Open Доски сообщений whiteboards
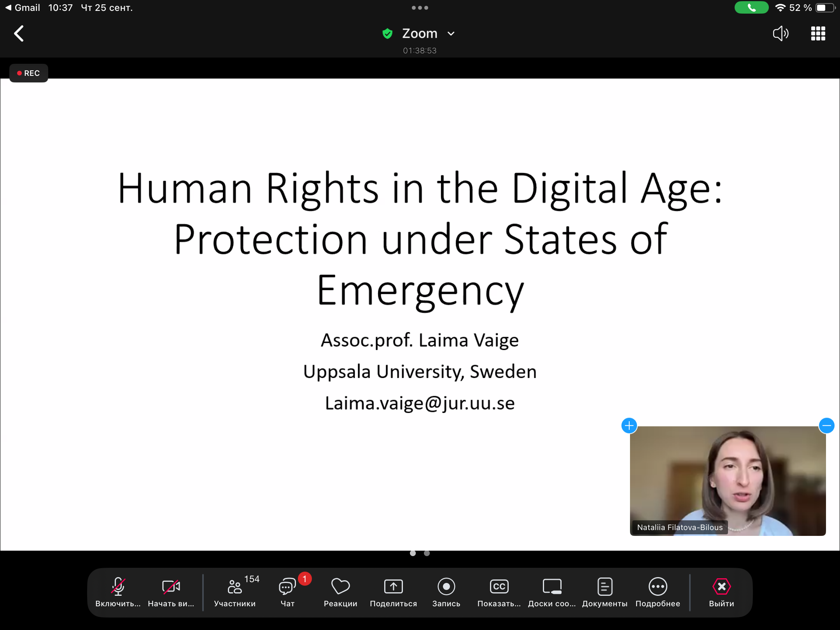The width and height of the screenshot is (840, 630). coord(552,591)
